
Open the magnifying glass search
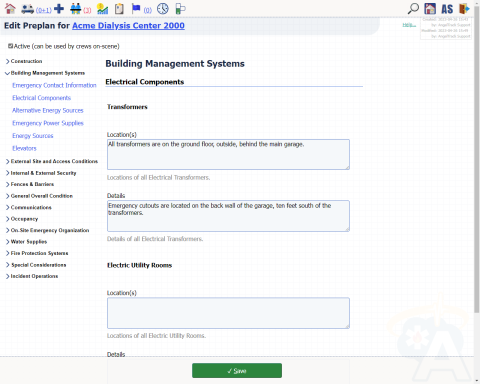(x=413, y=9)
